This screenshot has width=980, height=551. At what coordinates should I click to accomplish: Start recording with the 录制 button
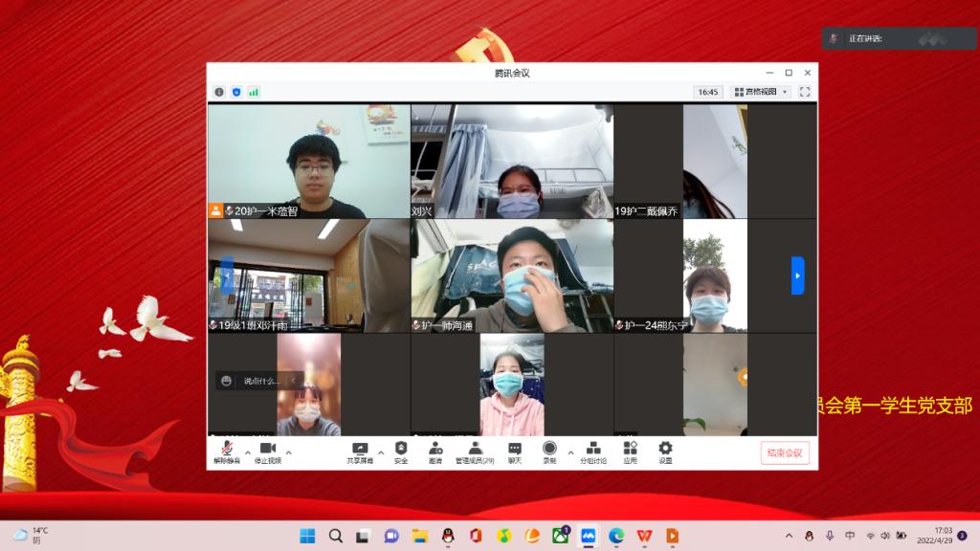pos(549,451)
